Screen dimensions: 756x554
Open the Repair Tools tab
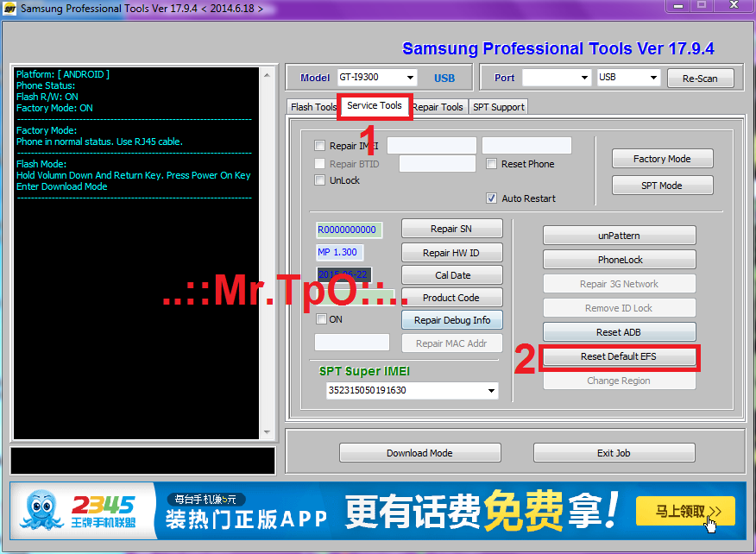click(x=438, y=107)
